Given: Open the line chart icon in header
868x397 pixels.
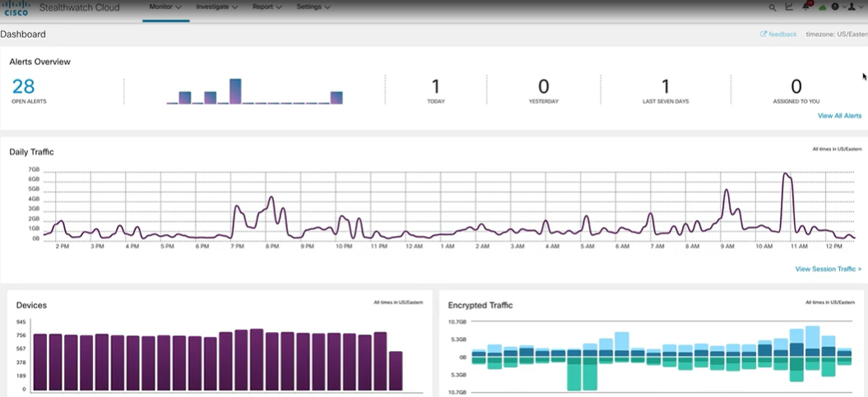Looking at the screenshot, I should click(x=789, y=7).
